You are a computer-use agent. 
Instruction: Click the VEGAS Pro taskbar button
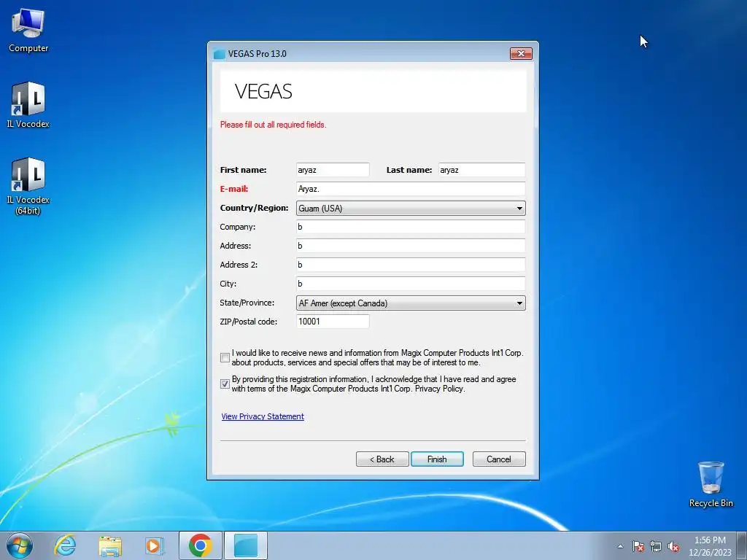[246, 545]
